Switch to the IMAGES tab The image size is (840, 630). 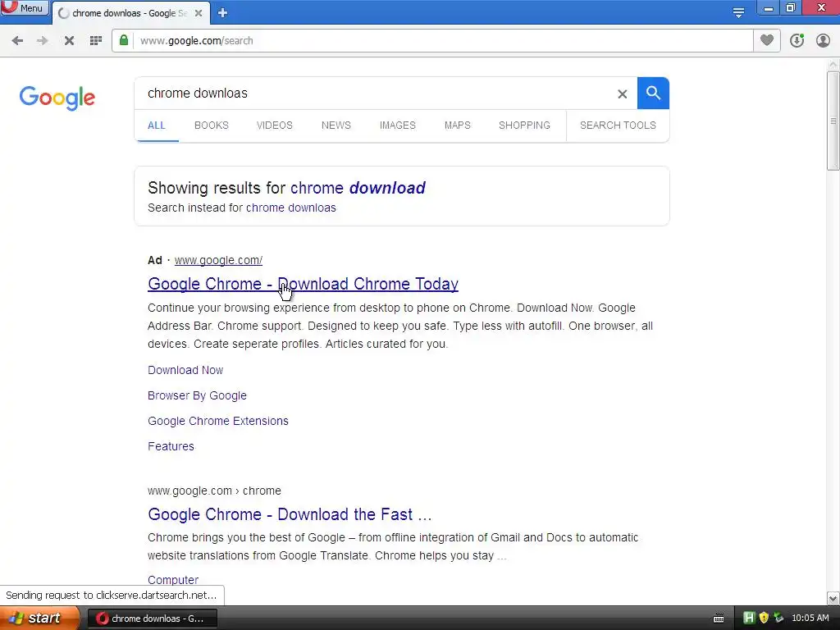[x=398, y=126]
